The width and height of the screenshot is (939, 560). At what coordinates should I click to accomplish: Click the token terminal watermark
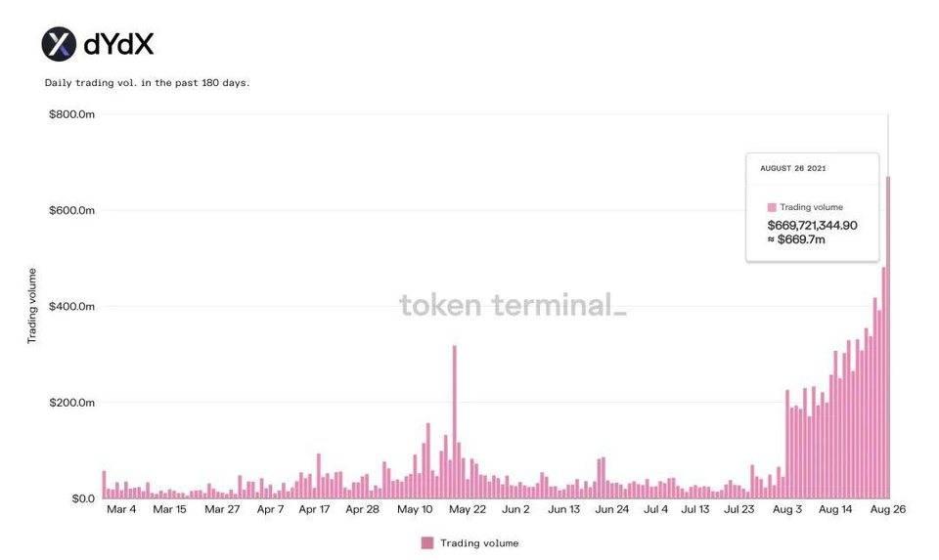coord(513,305)
